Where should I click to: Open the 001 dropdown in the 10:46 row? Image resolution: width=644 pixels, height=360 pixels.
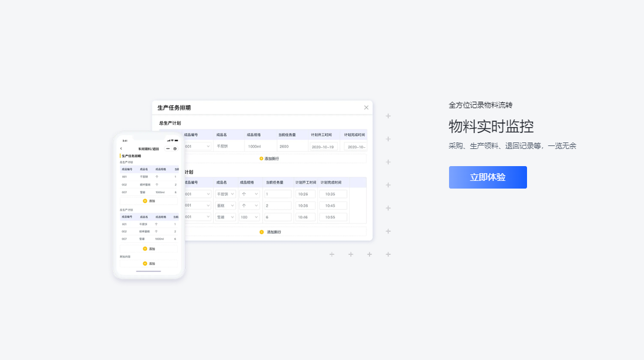(197, 217)
